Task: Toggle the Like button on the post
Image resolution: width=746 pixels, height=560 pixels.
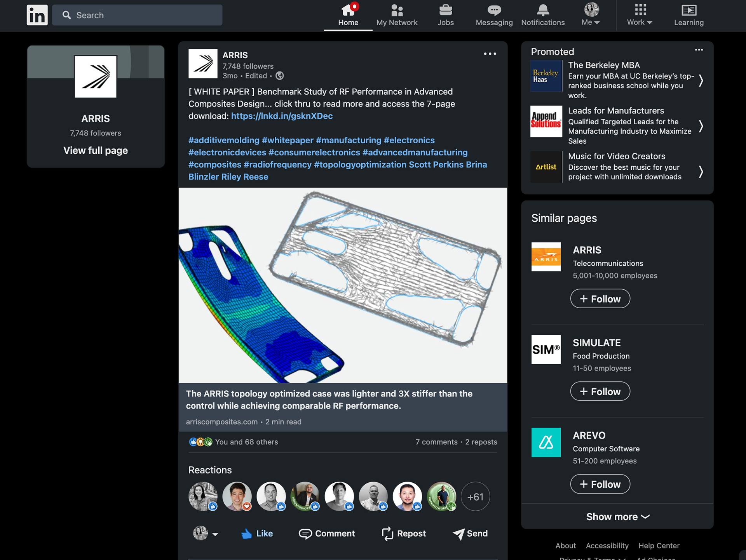Action: pyautogui.click(x=257, y=534)
